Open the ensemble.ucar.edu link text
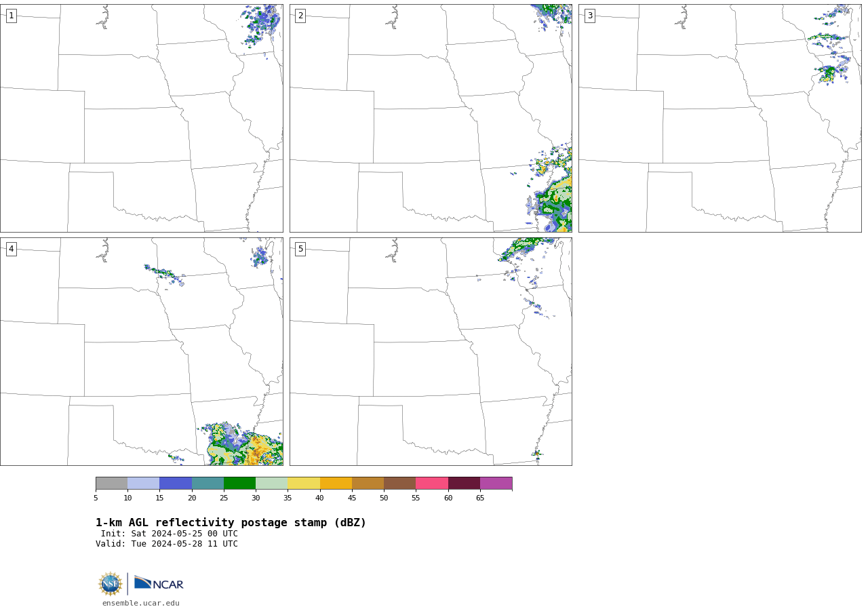 pyautogui.click(x=141, y=603)
